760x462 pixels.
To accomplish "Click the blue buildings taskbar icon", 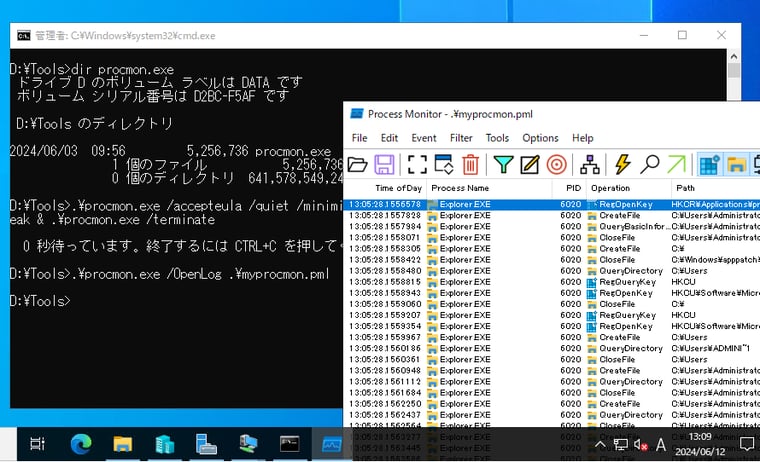I will click(x=164, y=444).
